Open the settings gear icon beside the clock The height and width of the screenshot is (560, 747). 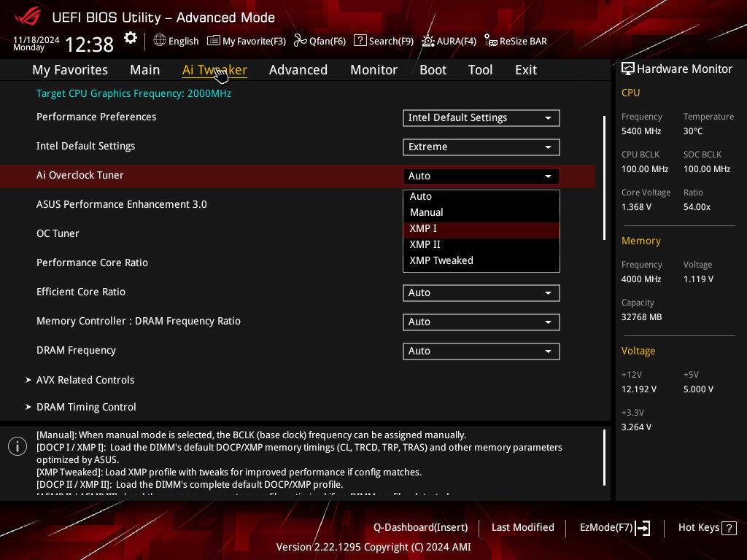point(130,38)
